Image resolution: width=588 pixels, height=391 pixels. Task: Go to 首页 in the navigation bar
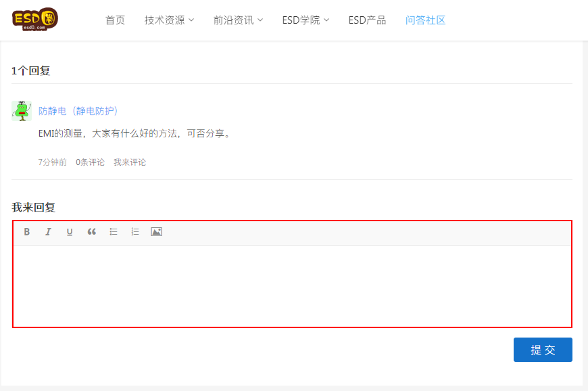(x=115, y=20)
